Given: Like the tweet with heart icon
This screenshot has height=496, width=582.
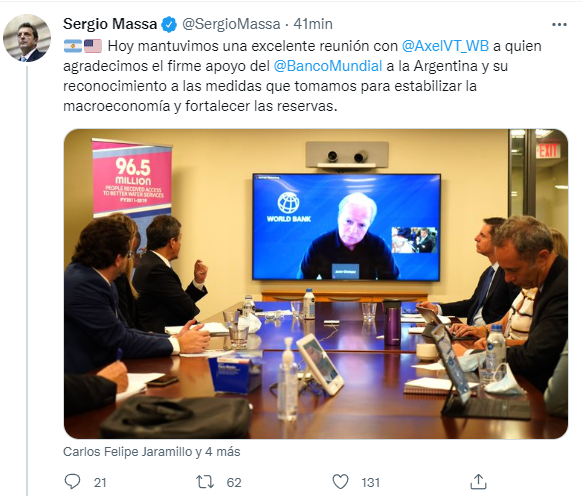Looking at the screenshot, I should pos(340,482).
